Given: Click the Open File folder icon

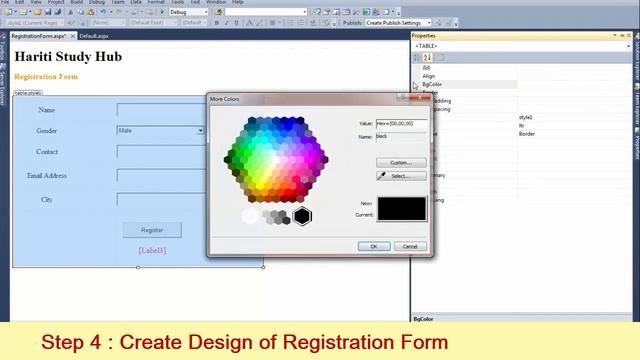Looking at the screenshot, I should tap(38, 12).
